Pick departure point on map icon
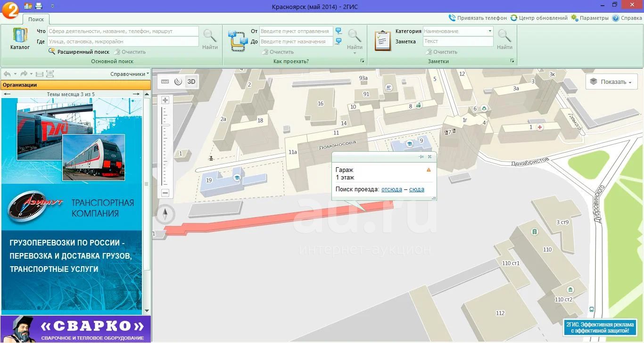The image size is (644, 343). [339, 31]
